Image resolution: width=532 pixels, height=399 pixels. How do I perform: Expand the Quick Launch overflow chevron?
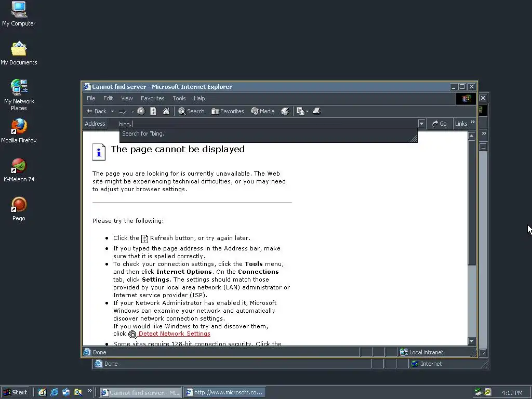point(89,391)
